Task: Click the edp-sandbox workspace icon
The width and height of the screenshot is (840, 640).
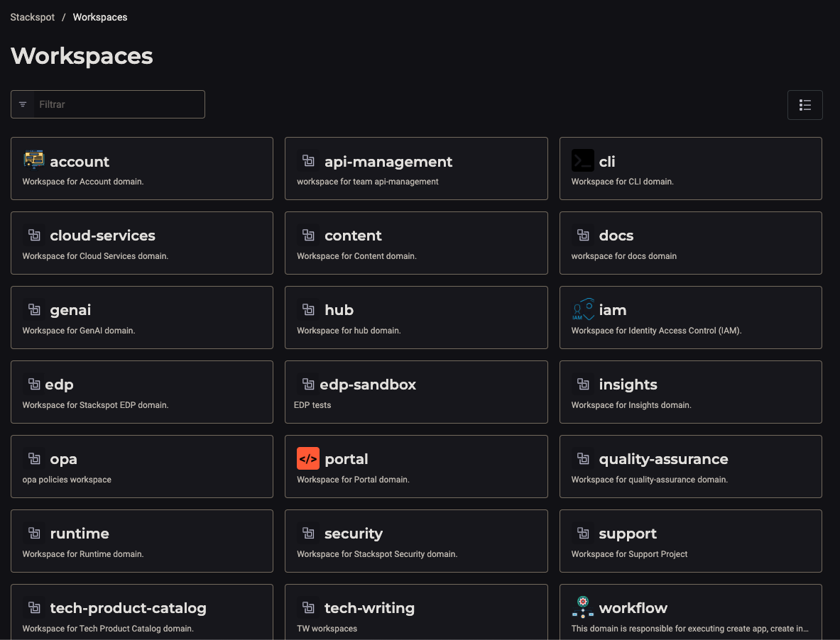Action: point(308,384)
